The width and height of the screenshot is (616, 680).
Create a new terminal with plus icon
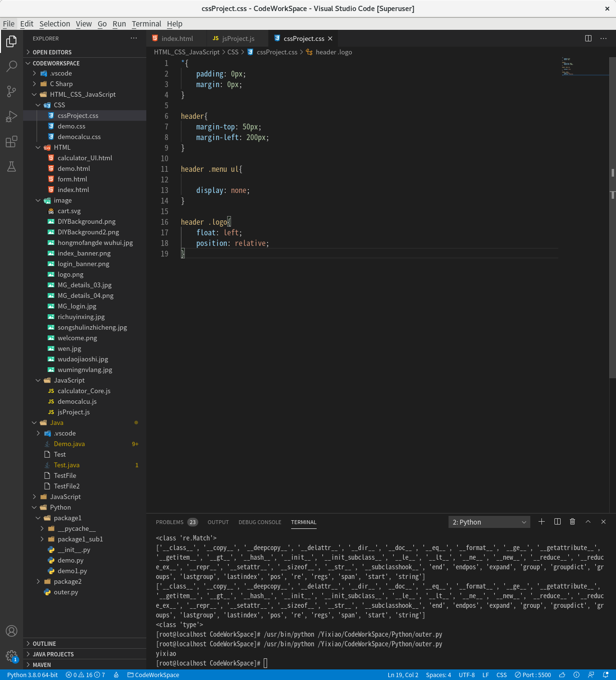pos(541,522)
